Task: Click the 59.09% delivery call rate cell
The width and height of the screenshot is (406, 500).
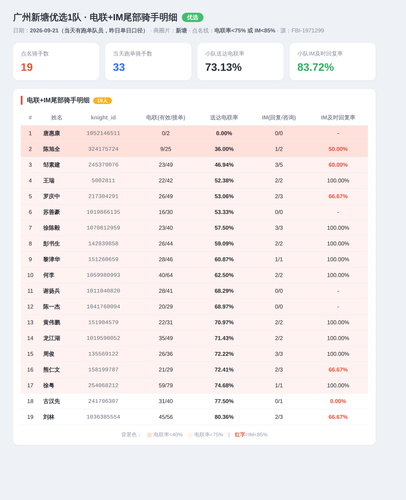Action: click(224, 244)
